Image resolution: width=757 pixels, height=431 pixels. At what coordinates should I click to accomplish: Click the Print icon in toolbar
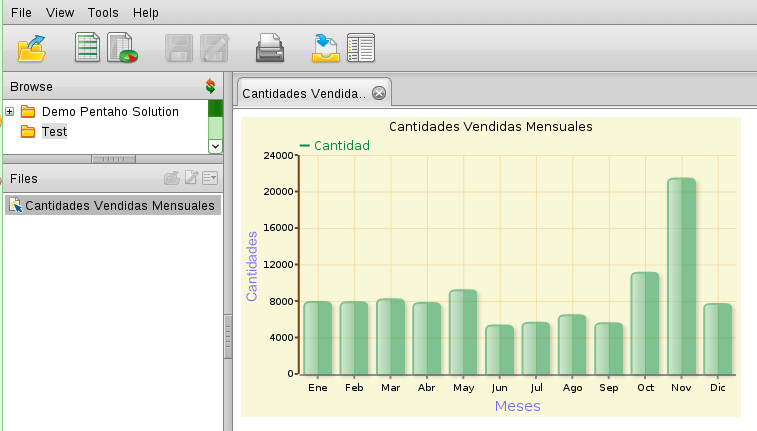(270, 48)
